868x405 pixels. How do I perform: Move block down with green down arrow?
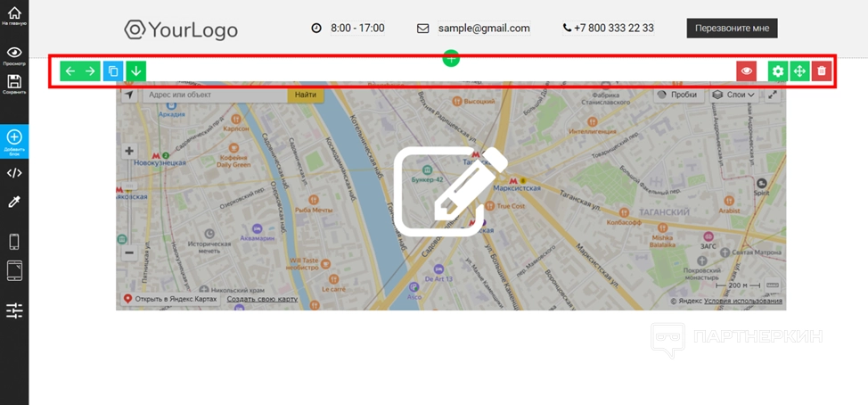[136, 70]
